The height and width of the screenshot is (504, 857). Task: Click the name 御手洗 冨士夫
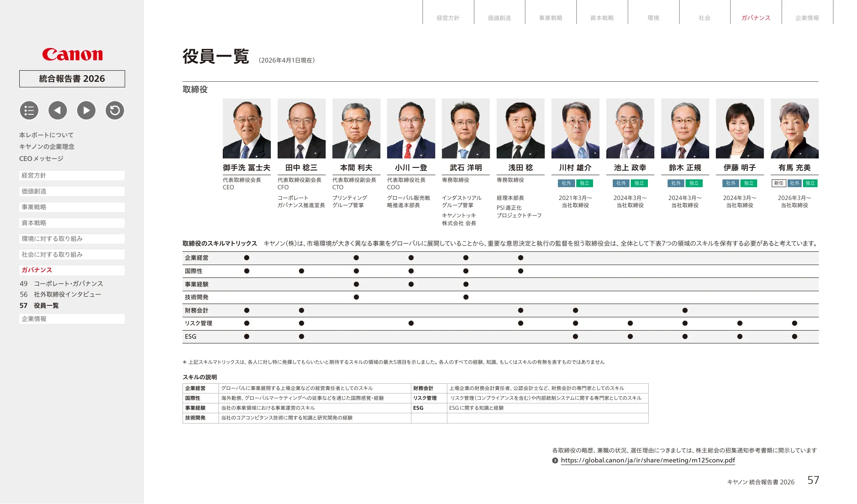247,168
